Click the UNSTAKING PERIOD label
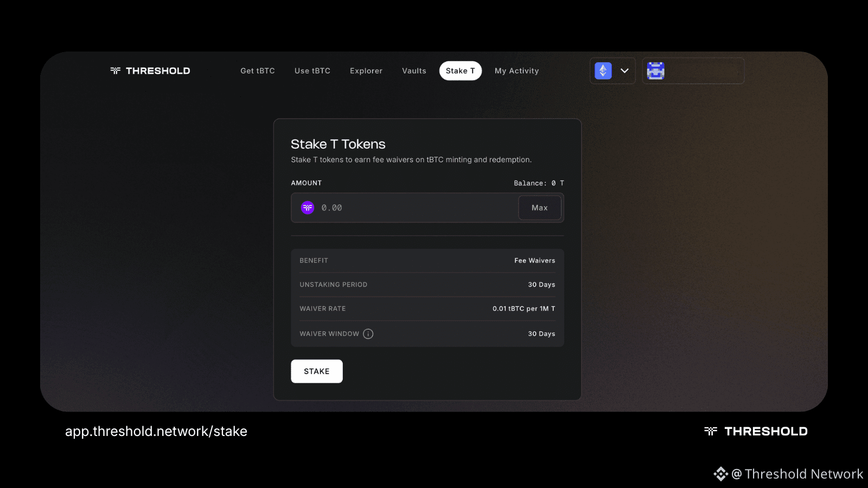This screenshot has width=868, height=488. tap(334, 285)
